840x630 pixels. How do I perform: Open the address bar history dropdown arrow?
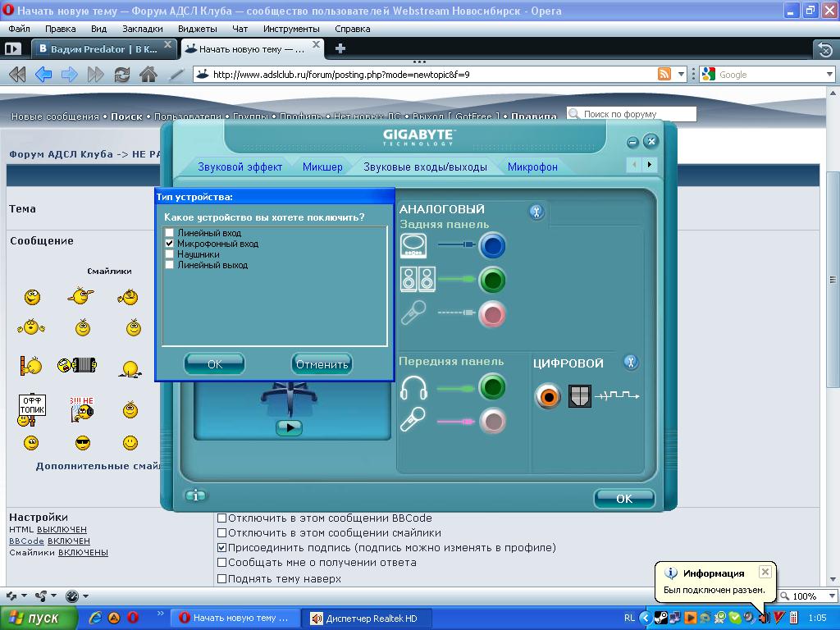click(x=681, y=75)
